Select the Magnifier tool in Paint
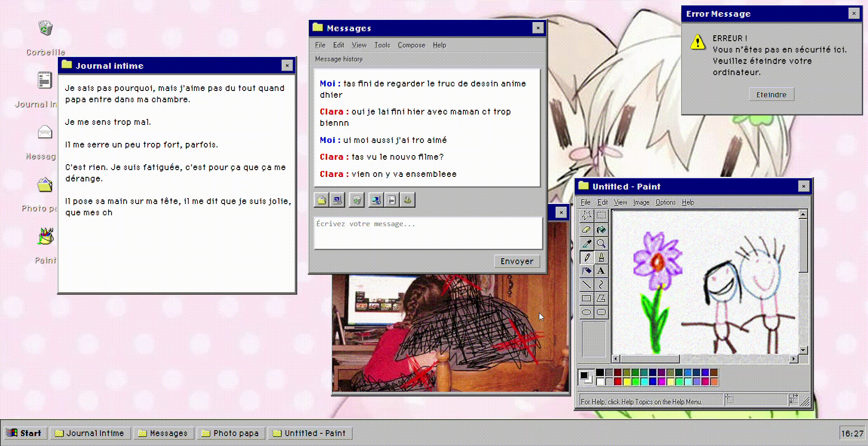868x446 pixels. click(x=601, y=243)
